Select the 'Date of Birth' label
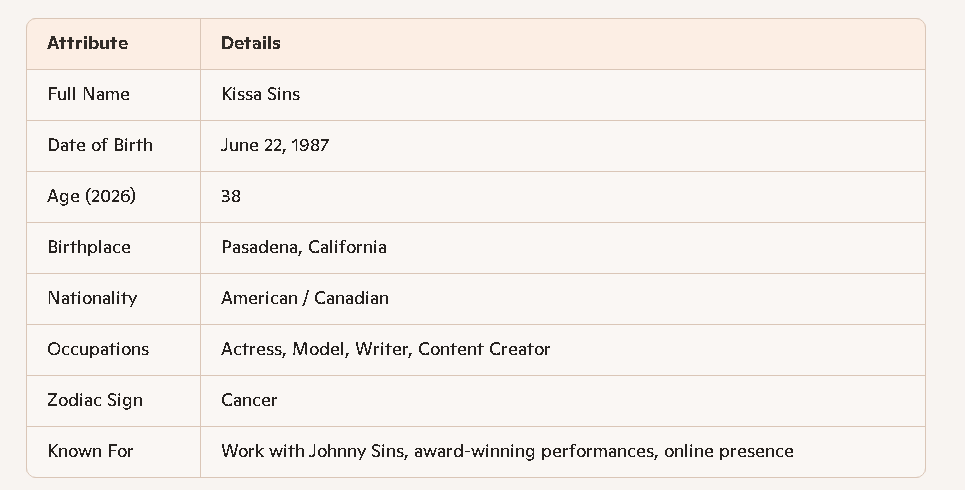 (100, 145)
